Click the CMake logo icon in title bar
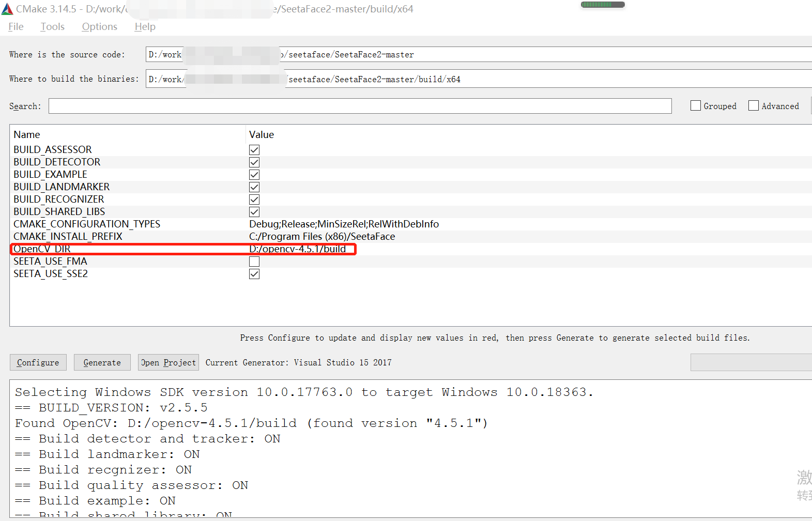The height and width of the screenshot is (521, 812). point(7,9)
